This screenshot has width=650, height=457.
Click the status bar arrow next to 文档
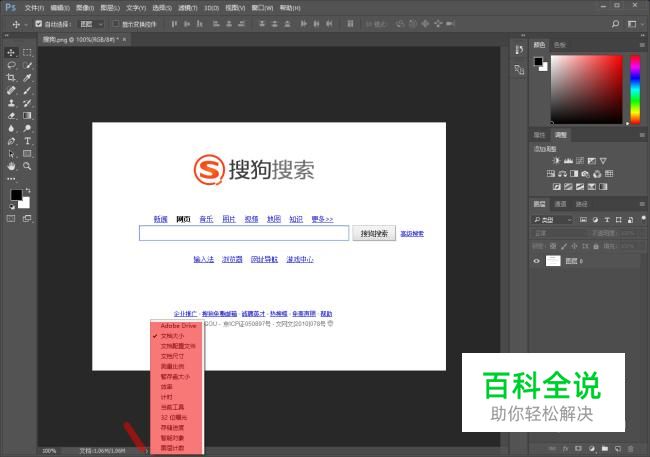[x=146, y=451]
